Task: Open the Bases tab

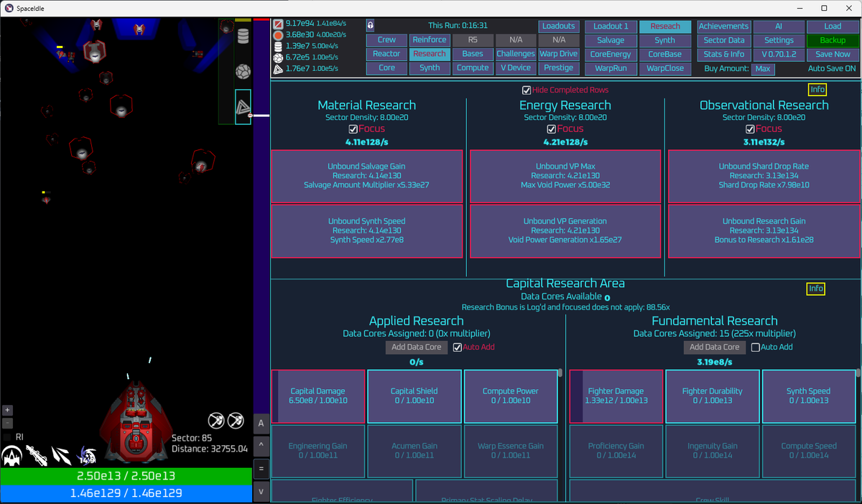Action: pyautogui.click(x=473, y=54)
